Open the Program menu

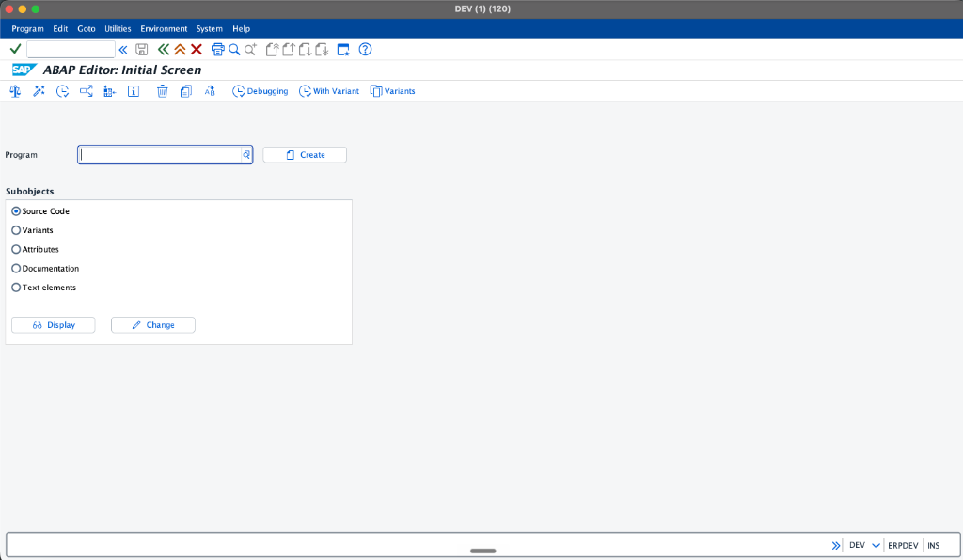27,29
